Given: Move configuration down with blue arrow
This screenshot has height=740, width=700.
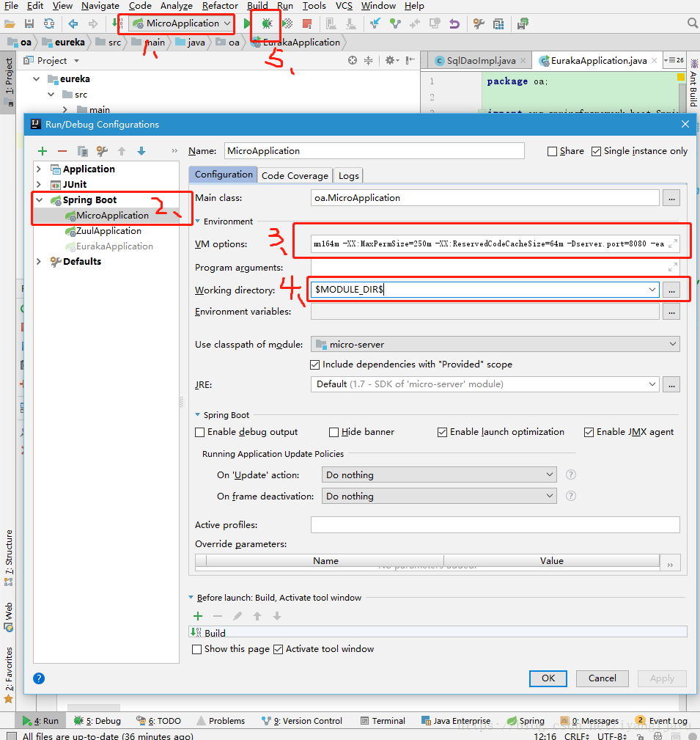Looking at the screenshot, I should point(141,151).
